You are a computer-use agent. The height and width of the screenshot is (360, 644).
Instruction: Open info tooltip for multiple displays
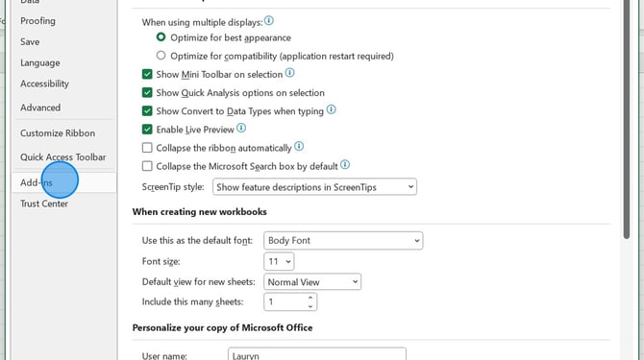(x=269, y=20)
